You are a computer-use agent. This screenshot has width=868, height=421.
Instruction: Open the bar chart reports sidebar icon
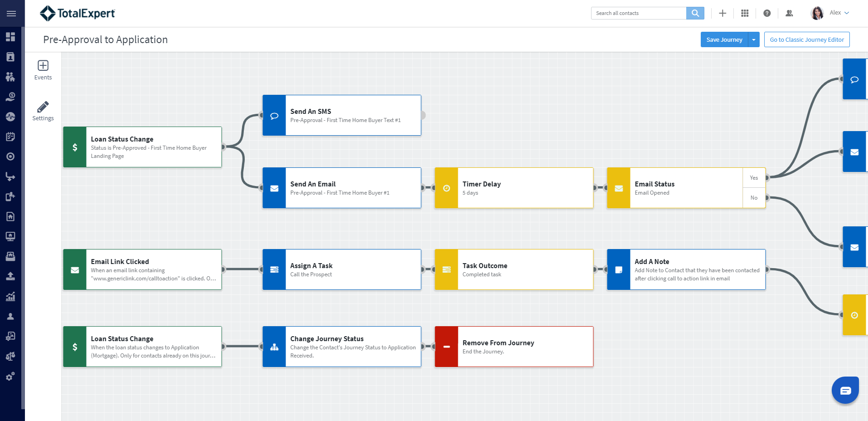[x=10, y=296]
